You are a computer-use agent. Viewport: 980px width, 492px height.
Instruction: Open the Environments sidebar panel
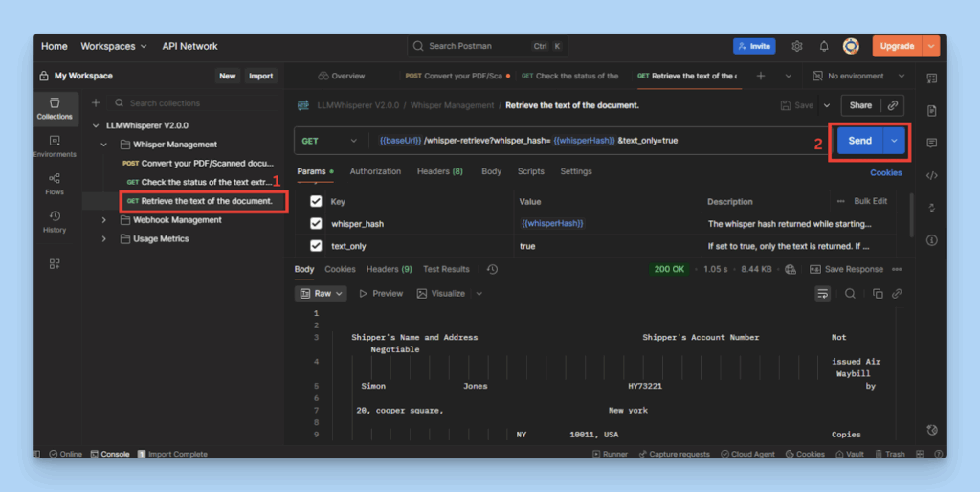click(55, 145)
